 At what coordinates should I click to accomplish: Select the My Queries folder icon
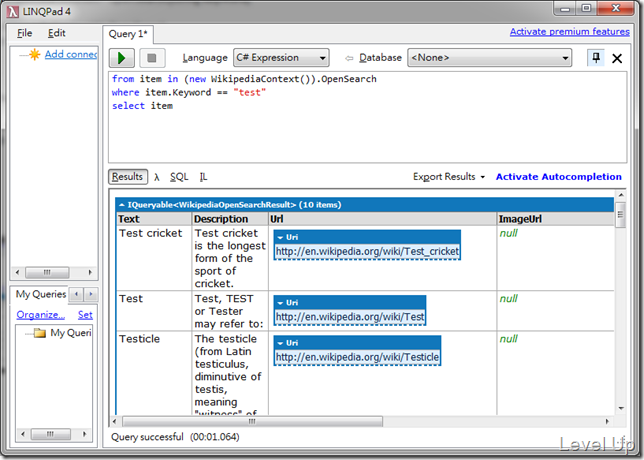(x=40, y=333)
